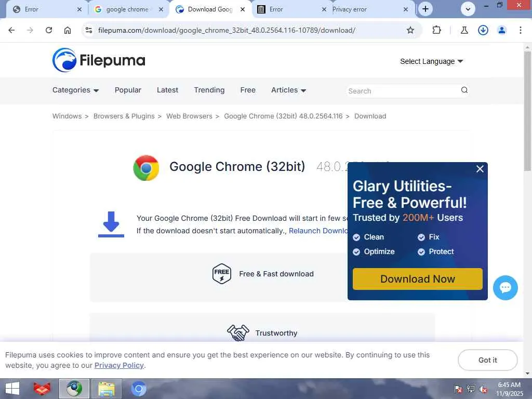Click the Web Browsers breadcrumb
This screenshot has width=532, height=399.
click(x=189, y=116)
